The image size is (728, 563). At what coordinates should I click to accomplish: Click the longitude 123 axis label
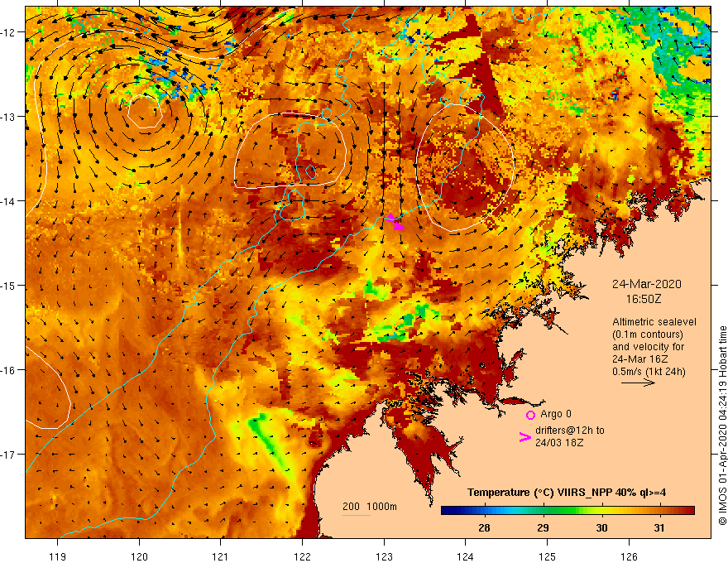click(384, 556)
